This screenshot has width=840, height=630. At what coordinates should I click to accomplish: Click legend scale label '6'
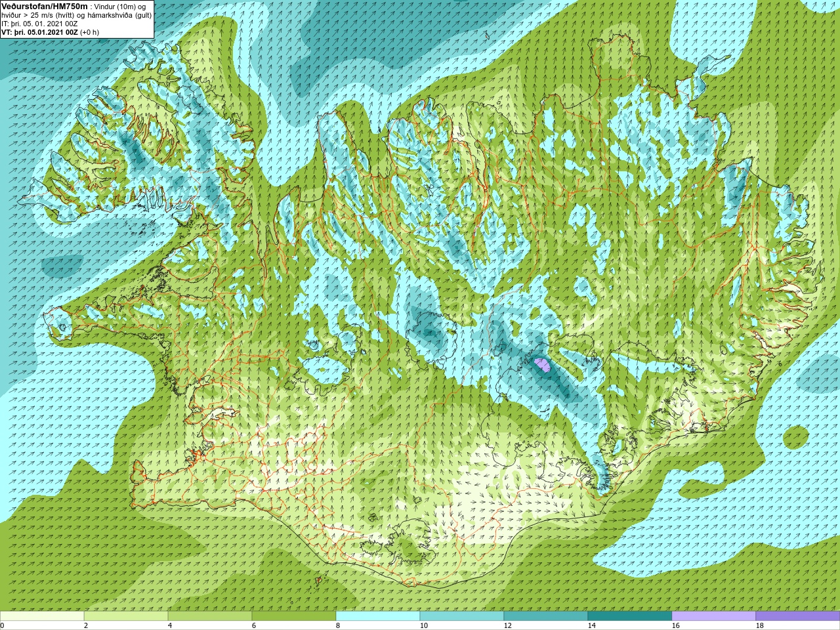254,626
